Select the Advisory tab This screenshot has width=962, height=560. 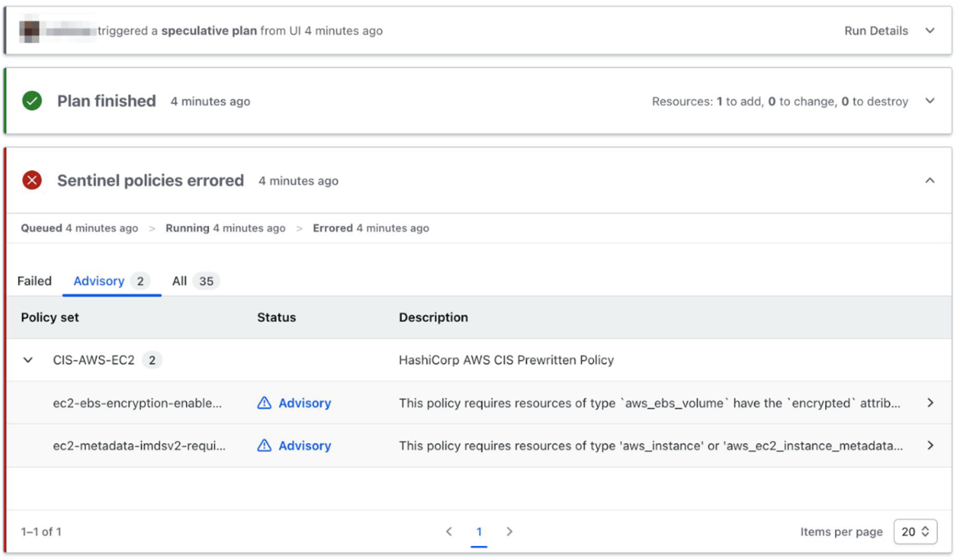tap(99, 281)
